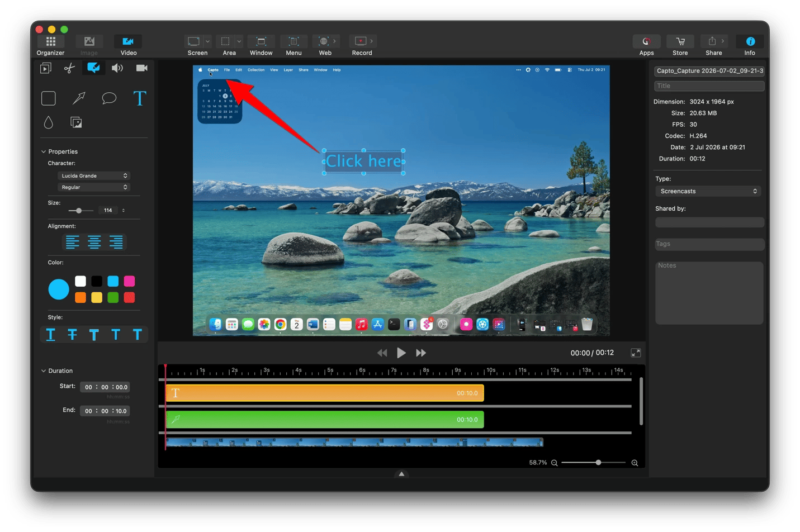Play the video
800x532 pixels.
[401, 353]
